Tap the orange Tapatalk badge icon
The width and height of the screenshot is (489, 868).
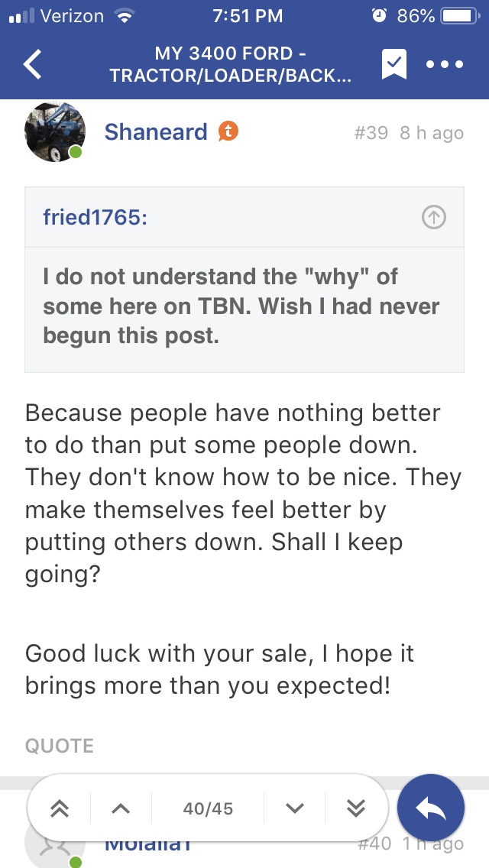coord(228,131)
